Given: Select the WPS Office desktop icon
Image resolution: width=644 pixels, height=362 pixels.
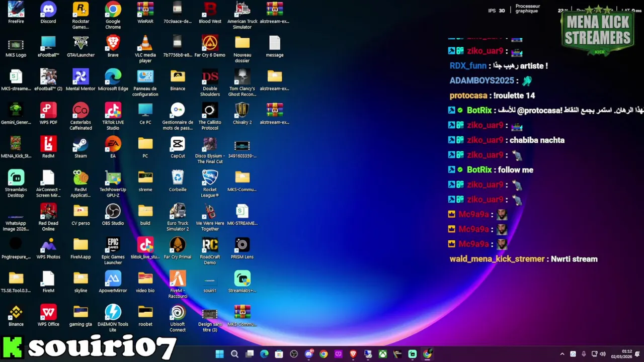Looking at the screenshot, I should pos(48,316).
